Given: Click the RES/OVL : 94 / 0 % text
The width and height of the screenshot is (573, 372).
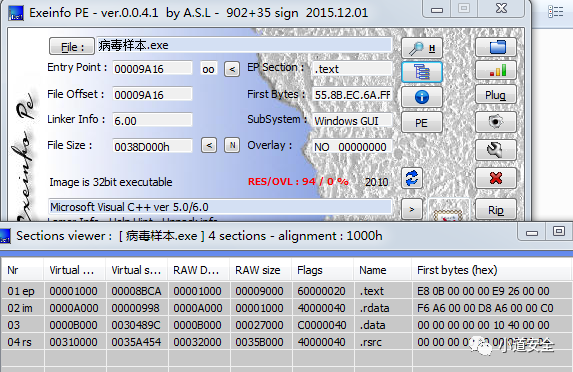Looking at the screenshot, I should coord(298,182).
